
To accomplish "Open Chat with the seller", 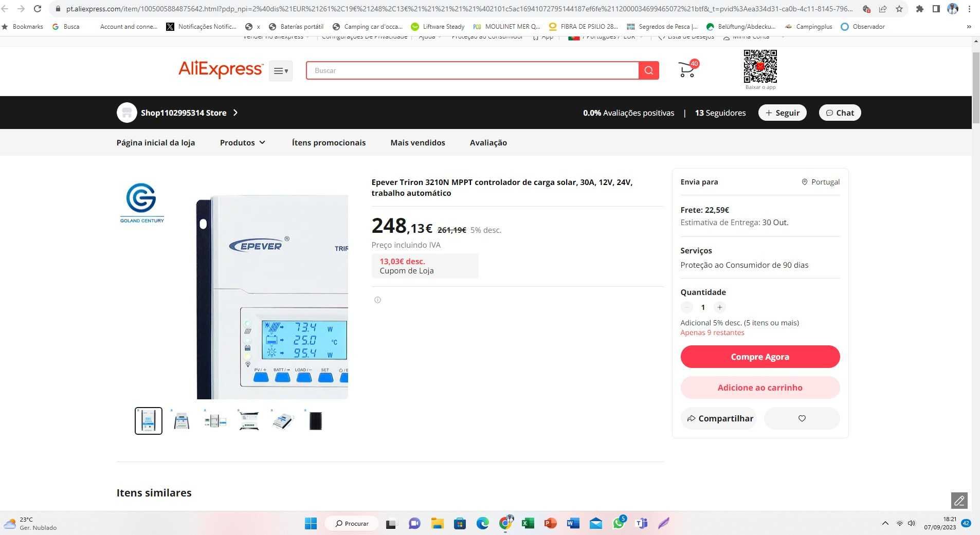I will 840,113.
